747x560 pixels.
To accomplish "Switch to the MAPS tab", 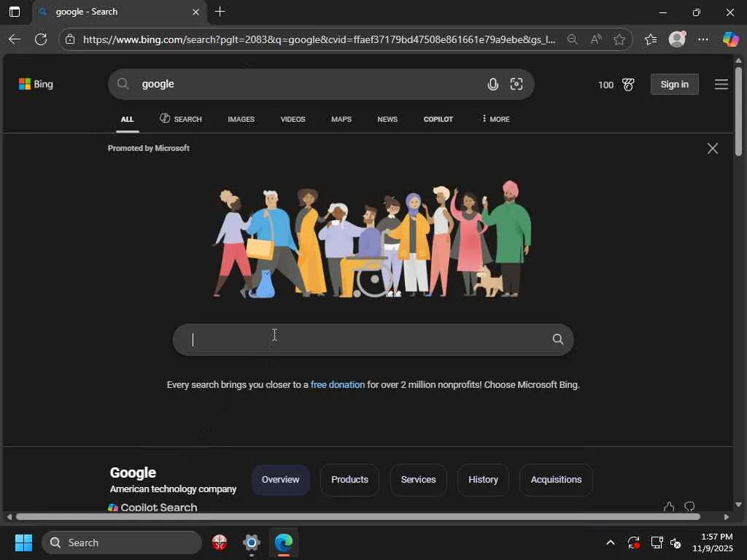I will [x=341, y=119].
